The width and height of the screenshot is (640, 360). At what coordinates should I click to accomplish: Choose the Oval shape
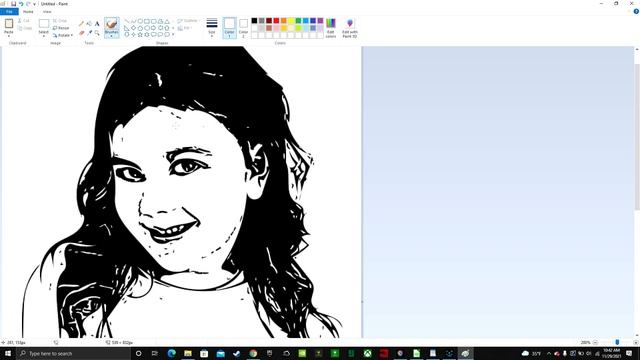pyautogui.click(x=140, y=21)
